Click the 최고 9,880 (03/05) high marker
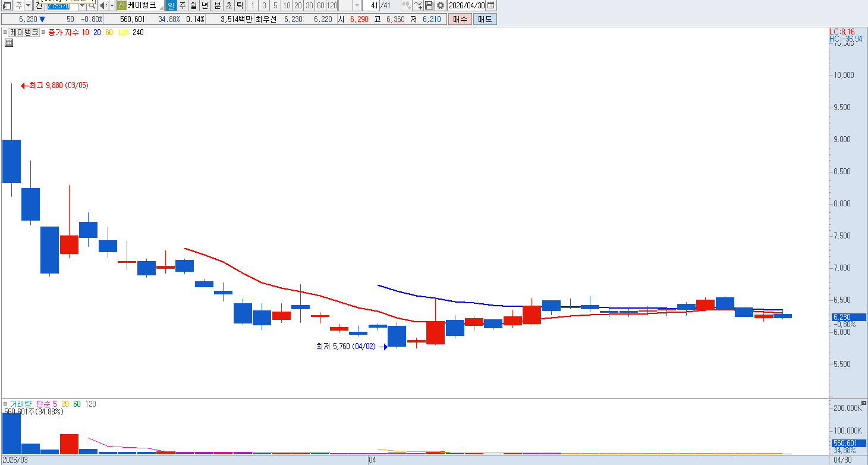This screenshot has width=868, height=465. [55, 86]
